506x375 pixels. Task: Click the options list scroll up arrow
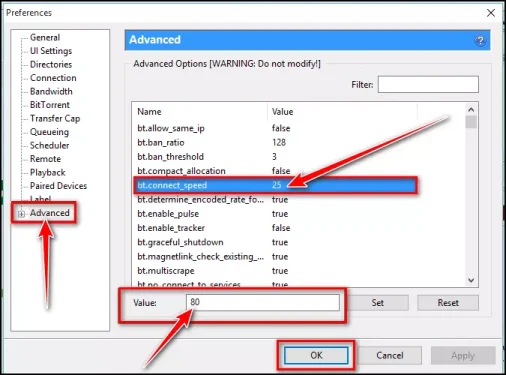pyautogui.click(x=471, y=110)
